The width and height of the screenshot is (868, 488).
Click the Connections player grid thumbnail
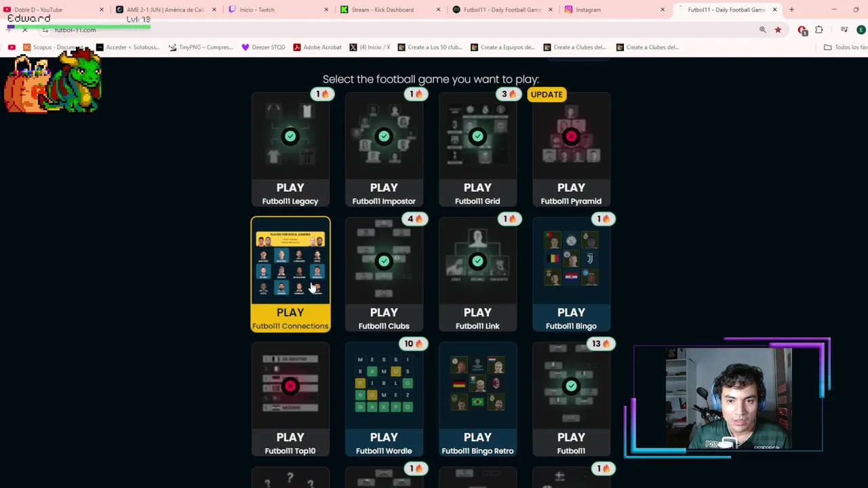coord(290,263)
